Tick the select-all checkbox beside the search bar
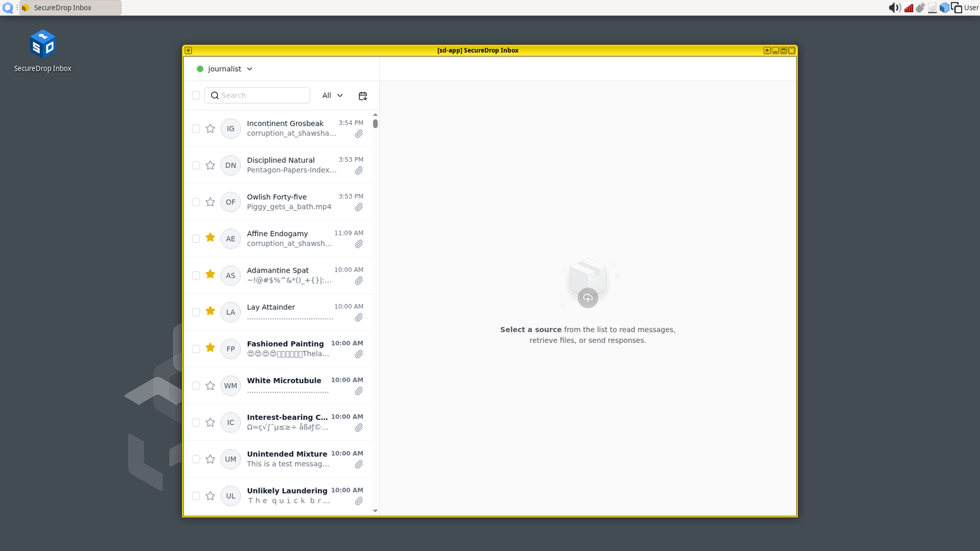Image resolution: width=980 pixels, height=551 pixels. [196, 95]
